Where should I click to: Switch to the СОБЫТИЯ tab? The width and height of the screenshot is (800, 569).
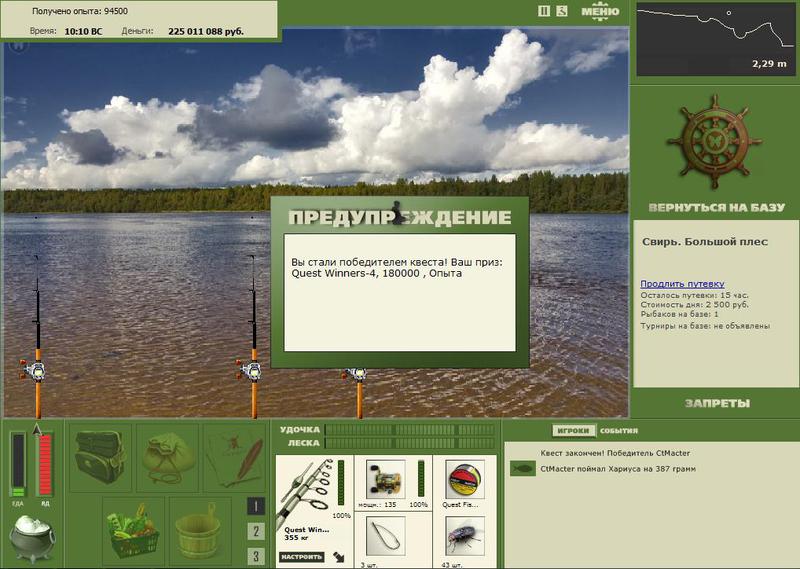pyautogui.click(x=618, y=431)
